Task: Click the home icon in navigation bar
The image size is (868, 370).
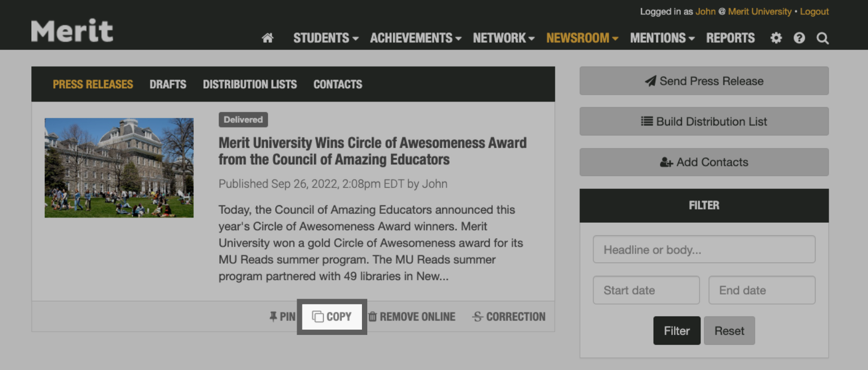Action: coord(267,38)
